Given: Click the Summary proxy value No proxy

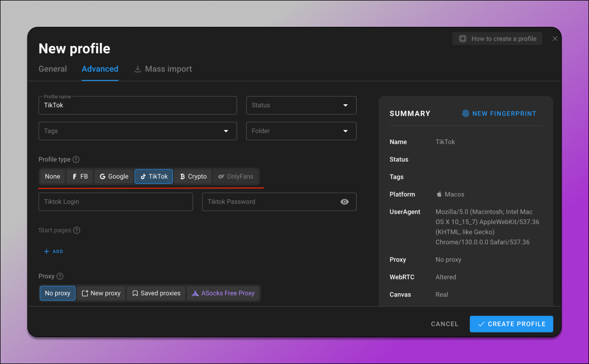Looking at the screenshot, I should [449, 260].
